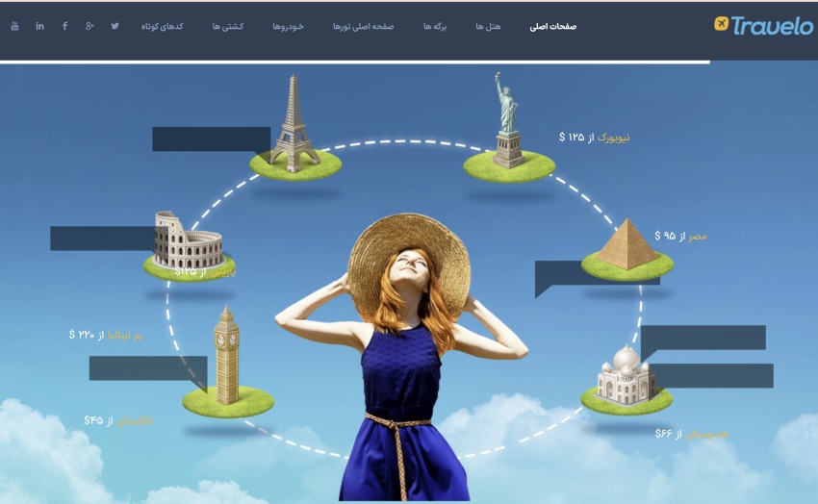Open the LinkedIn social icon
Screen dimensions: 818x504
pos(39,26)
